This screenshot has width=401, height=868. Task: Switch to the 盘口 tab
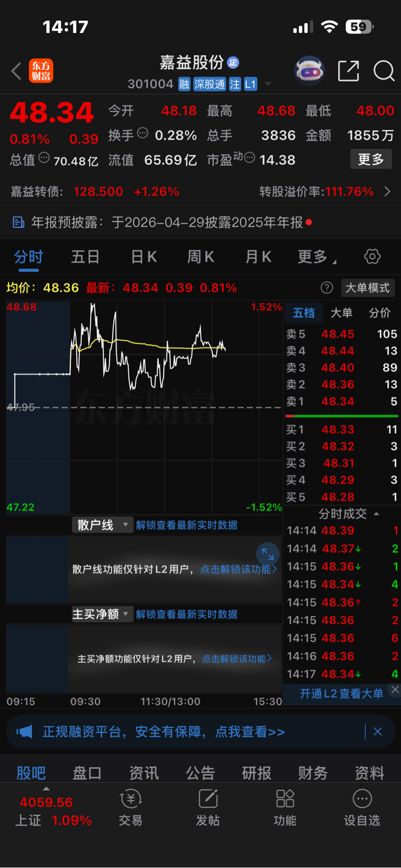tap(87, 773)
